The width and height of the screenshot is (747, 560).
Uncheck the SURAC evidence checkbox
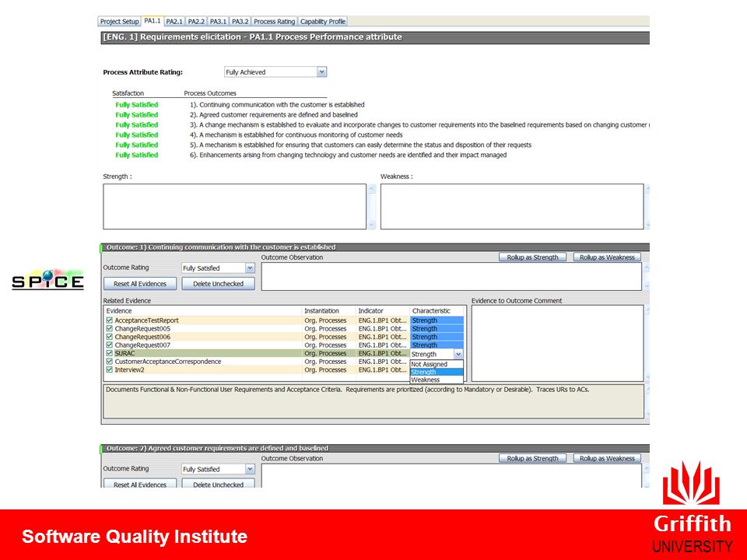coord(110,353)
